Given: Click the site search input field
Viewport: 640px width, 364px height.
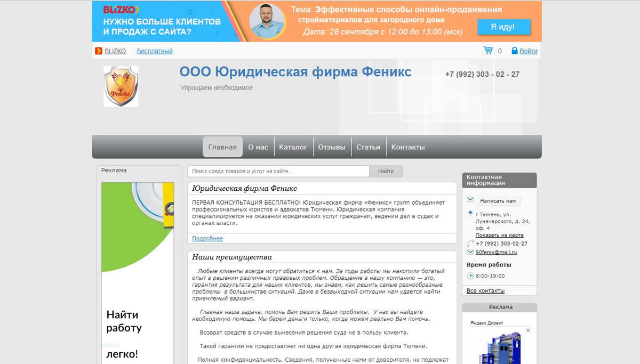Looking at the screenshot, I should click(x=277, y=171).
